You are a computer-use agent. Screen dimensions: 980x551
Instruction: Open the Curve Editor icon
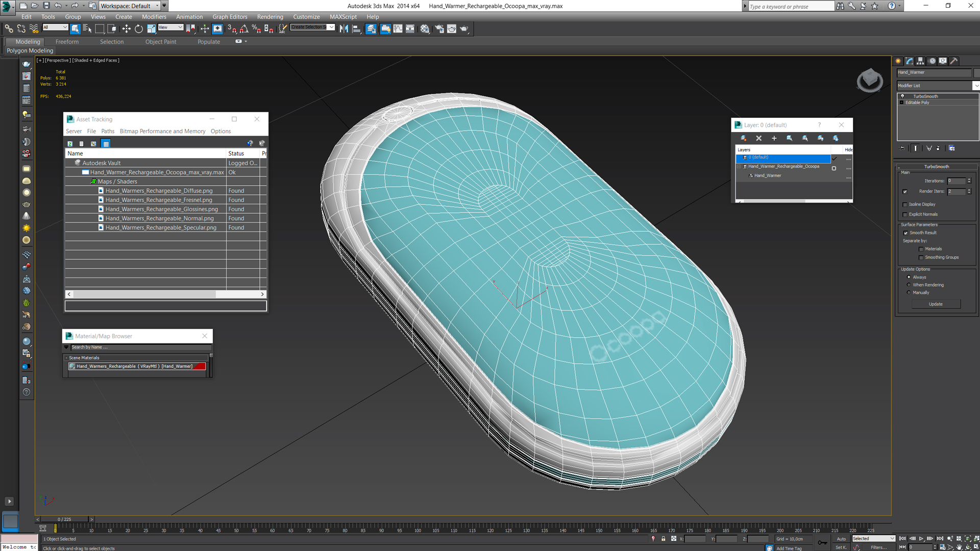click(x=398, y=29)
